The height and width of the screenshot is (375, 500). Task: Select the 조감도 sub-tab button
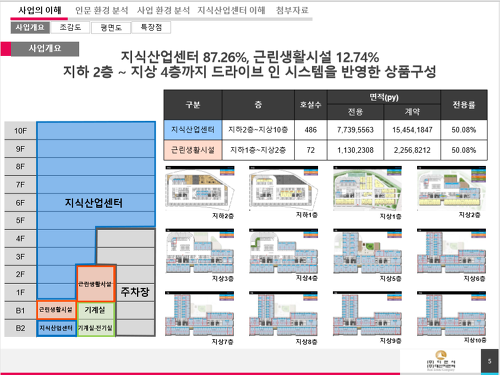pyautogui.click(x=70, y=27)
